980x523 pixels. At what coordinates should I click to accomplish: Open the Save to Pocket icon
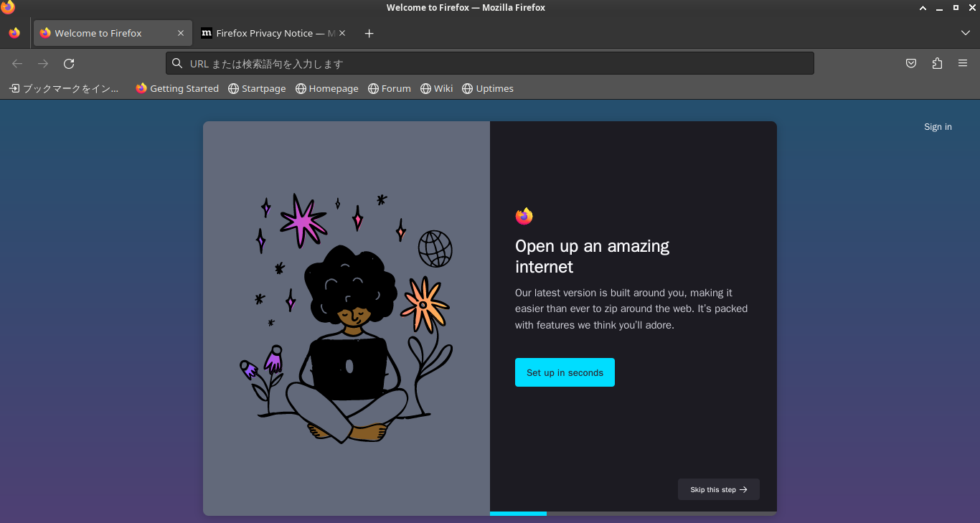pyautogui.click(x=911, y=64)
